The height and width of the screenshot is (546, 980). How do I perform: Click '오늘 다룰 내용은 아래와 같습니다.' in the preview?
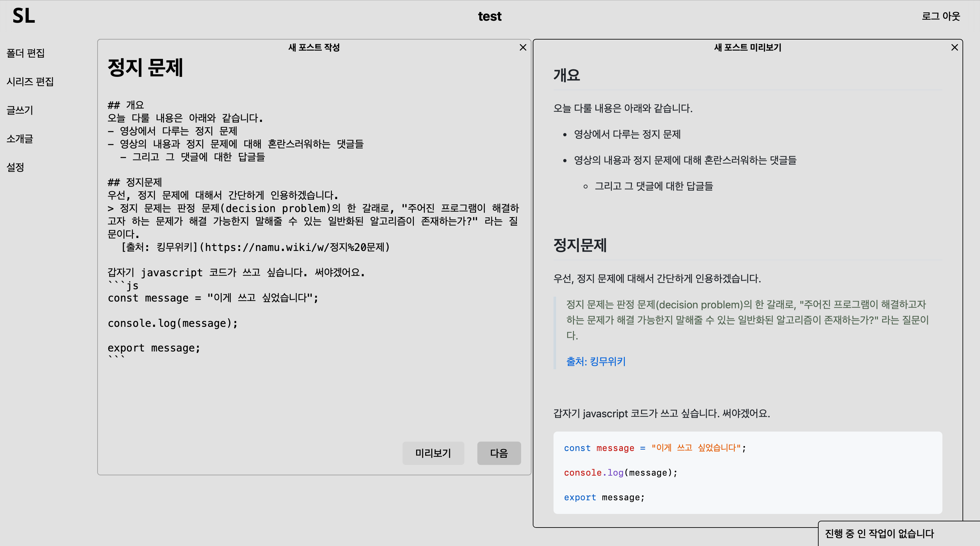[623, 108]
